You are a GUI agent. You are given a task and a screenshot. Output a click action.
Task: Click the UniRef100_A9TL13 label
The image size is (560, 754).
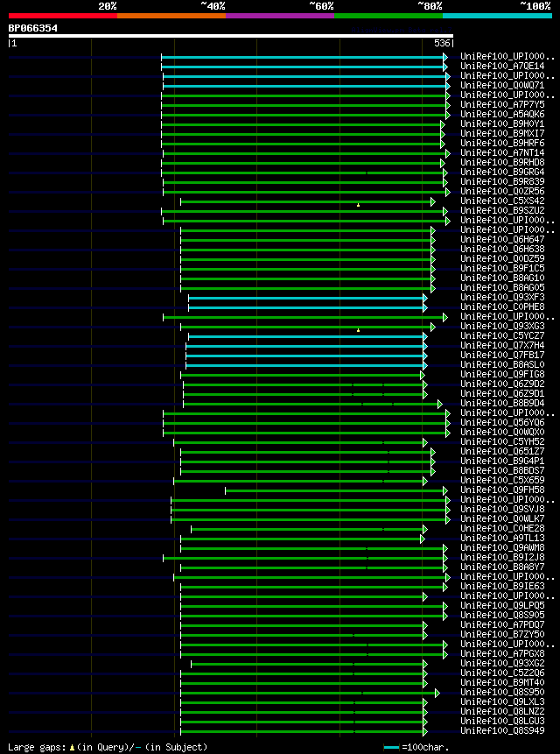point(502,538)
